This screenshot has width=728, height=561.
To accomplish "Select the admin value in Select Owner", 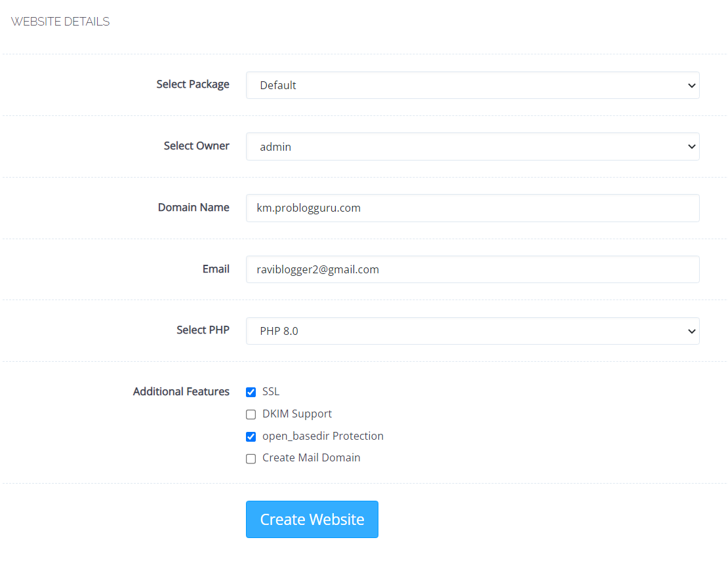I will pos(275,146).
